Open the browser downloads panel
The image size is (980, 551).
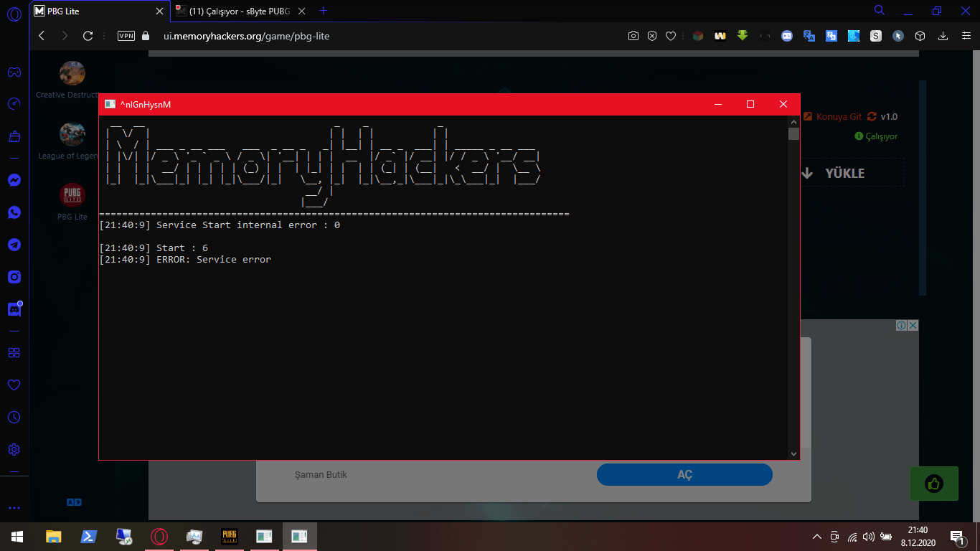[943, 36]
